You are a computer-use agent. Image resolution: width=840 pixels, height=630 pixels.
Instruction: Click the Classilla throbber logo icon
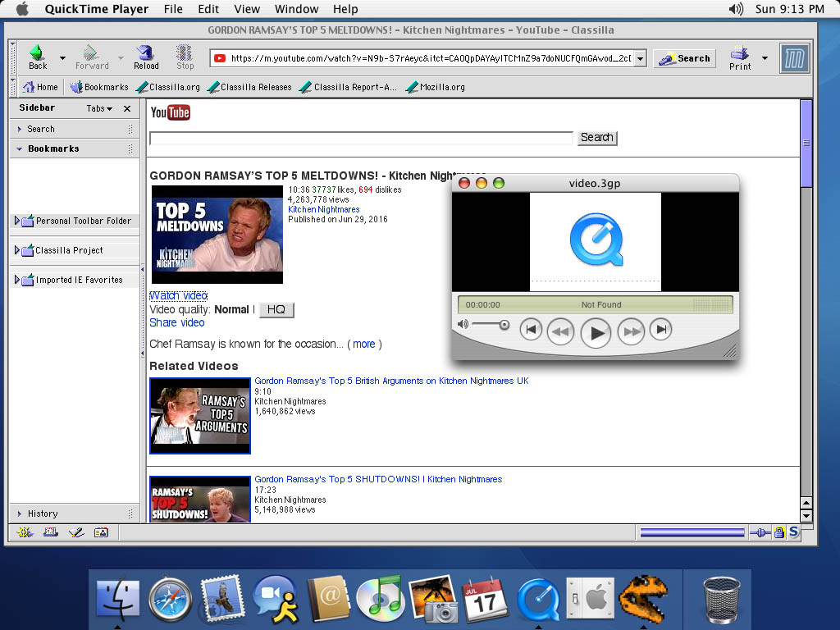click(794, 58)
